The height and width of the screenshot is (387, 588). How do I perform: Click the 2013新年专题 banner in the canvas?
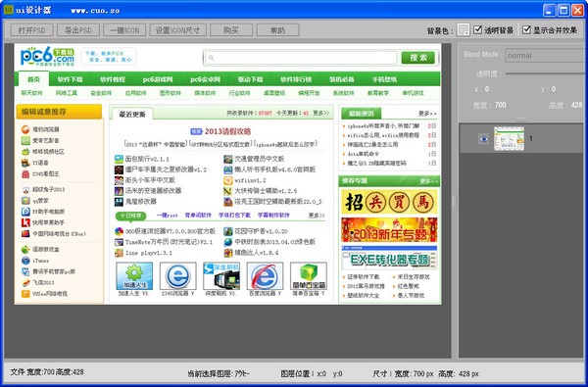point(389,230)
